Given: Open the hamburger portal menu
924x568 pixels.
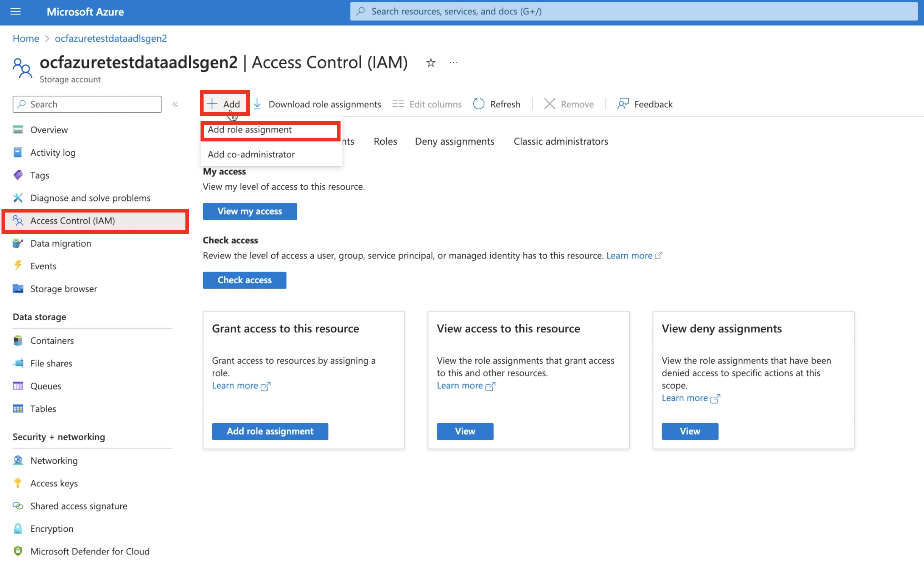Looking at the screenshot, I should coord(16,12).
